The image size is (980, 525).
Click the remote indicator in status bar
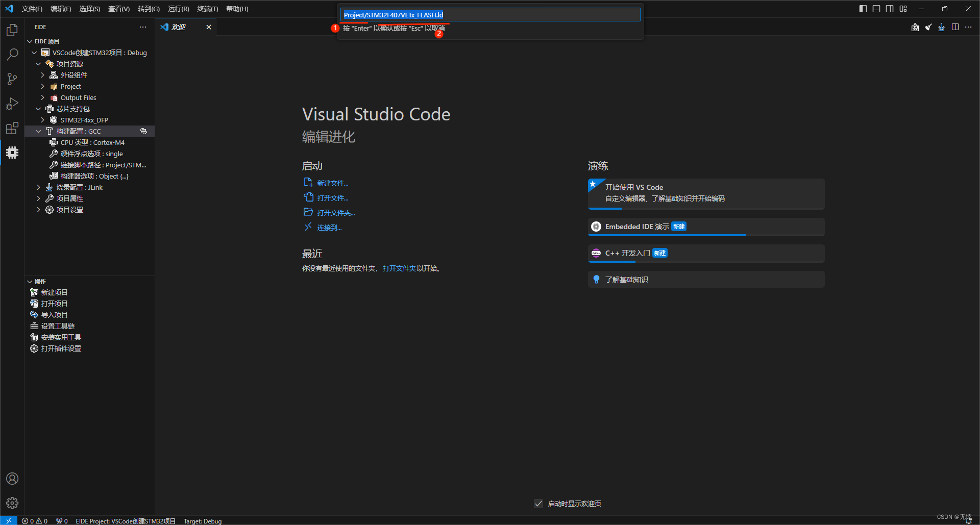coord(9,520)
